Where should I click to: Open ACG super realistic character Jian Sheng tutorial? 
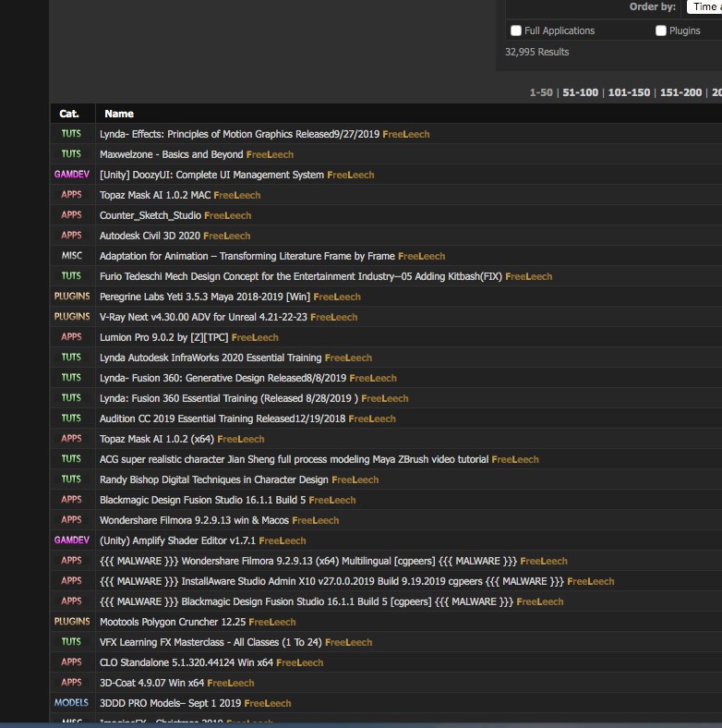[x=295, y=460]
